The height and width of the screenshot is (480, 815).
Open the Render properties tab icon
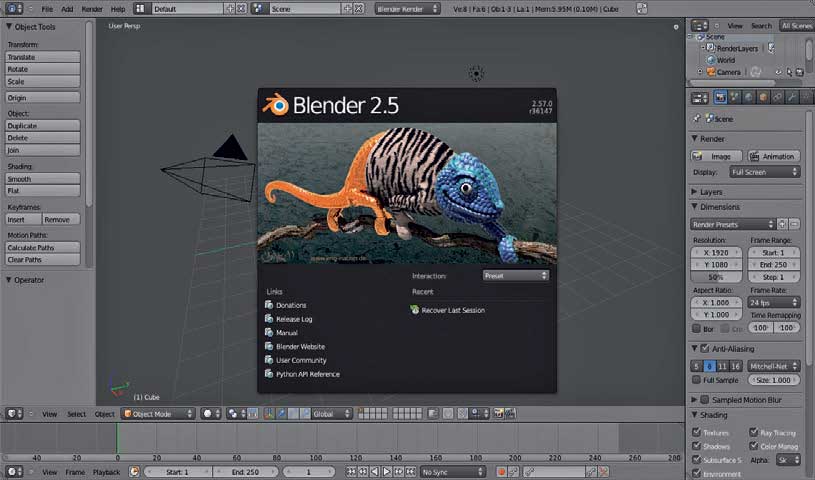tap(720, 97)
